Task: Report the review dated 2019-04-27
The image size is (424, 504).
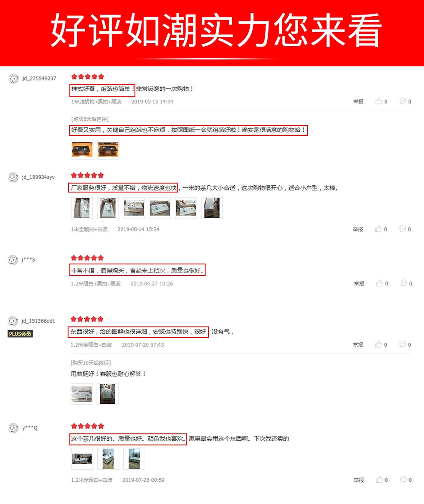Action: (359, 284)
